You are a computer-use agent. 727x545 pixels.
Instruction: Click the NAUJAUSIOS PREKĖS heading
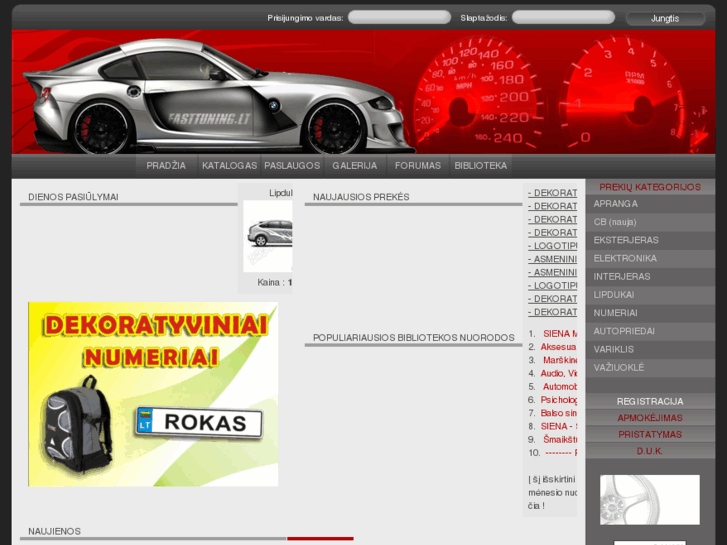[361, 197]
